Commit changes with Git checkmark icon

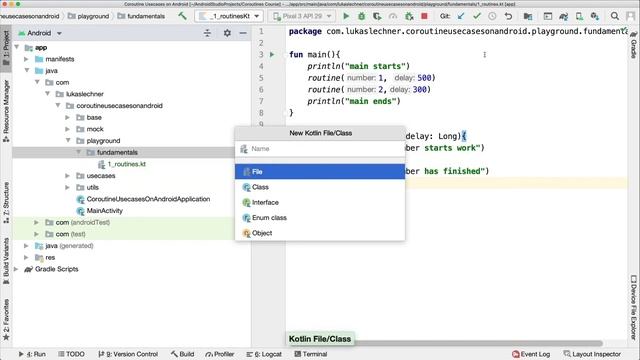pyautogui.click(x=476, y=16)
